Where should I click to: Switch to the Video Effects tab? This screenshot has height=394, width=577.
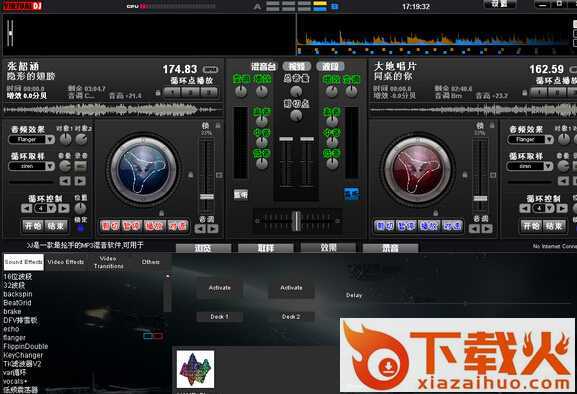coord(66,262)
